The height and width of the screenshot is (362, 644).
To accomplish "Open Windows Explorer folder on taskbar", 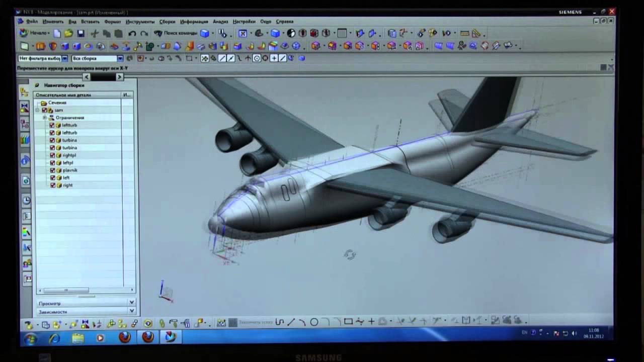I will click(78, 338).
